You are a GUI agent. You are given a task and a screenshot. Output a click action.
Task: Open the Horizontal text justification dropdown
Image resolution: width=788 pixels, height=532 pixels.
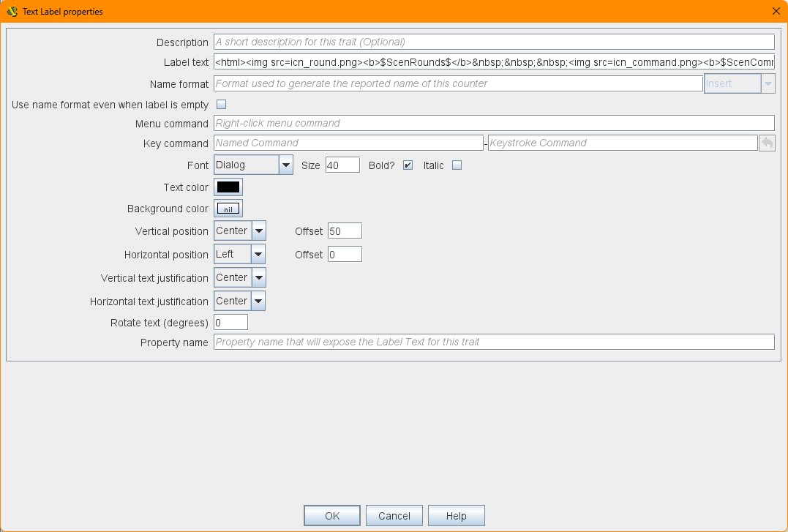click(258, 301)
